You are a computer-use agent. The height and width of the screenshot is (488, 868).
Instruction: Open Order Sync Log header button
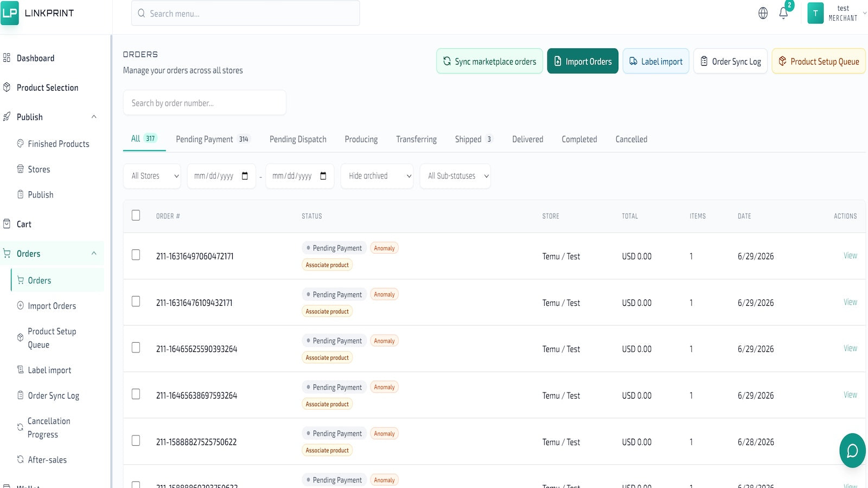click(730, 61)
